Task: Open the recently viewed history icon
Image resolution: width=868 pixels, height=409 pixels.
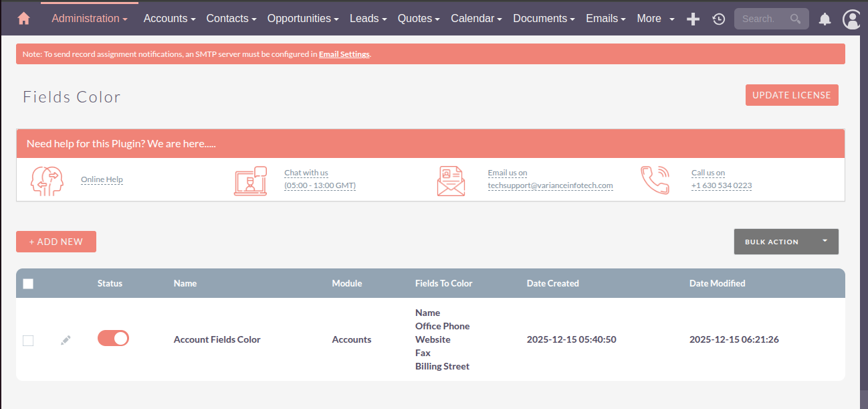Action: click(718, 19)
